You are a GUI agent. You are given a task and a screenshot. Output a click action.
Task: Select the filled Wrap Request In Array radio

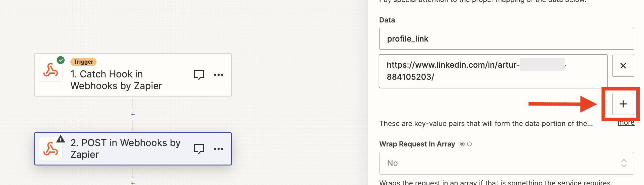pos(462,144)
